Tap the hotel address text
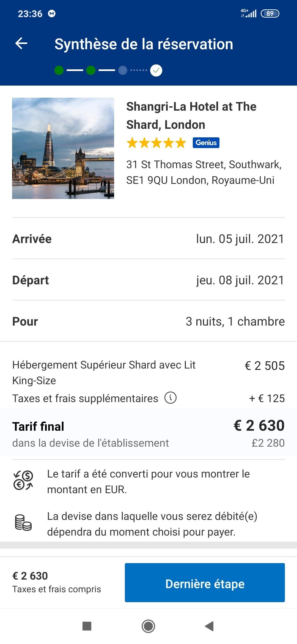This screenshot has height=644, width=297. (204, 172)
